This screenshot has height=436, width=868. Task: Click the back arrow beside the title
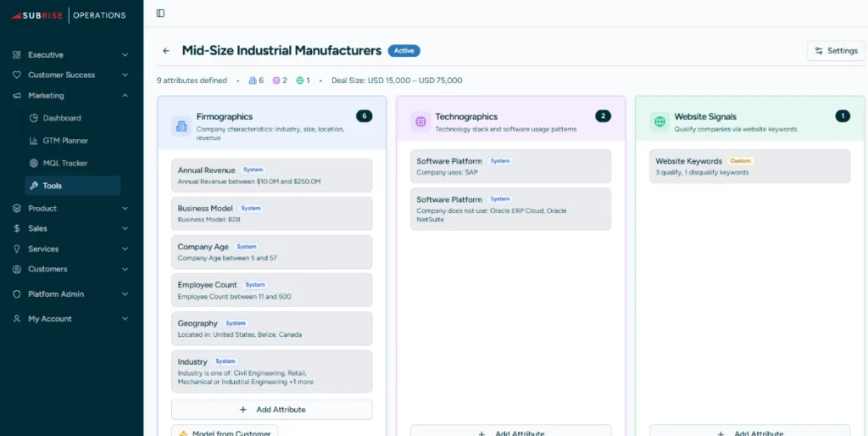point(166,51)
